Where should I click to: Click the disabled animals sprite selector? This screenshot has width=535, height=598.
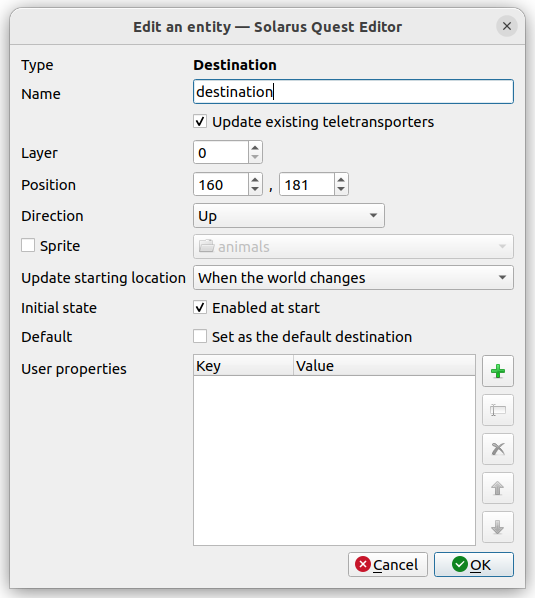353,246
